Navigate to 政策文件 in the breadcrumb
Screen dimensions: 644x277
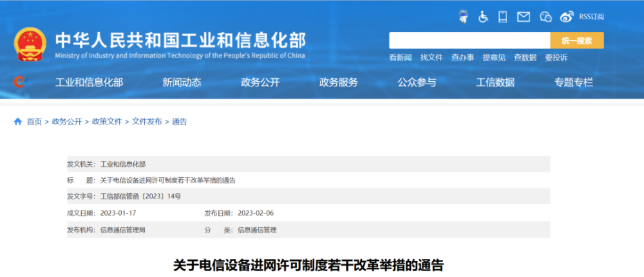pos(107,121)
